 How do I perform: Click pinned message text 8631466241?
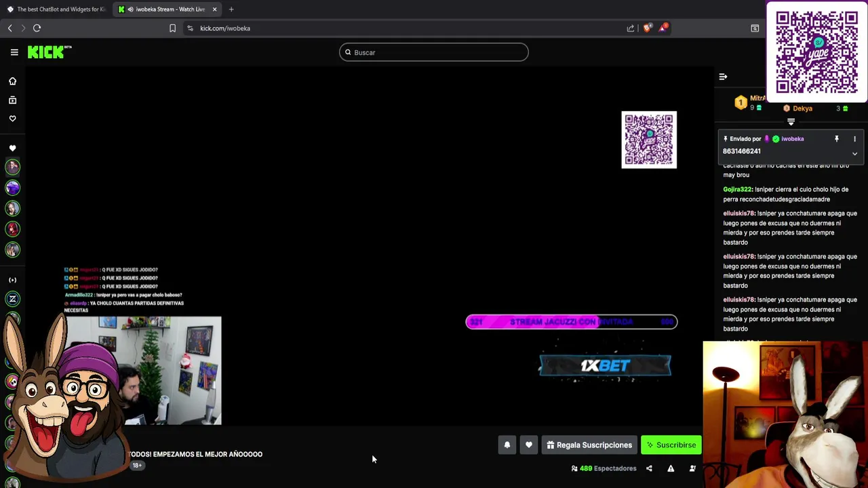pos(742,151)
